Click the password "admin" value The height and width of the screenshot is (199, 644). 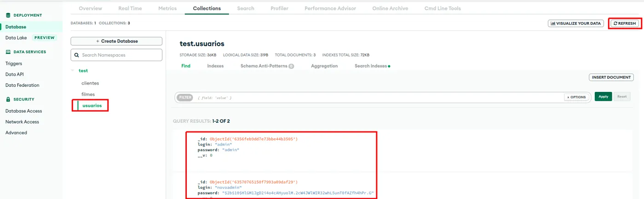coord(231,150)
